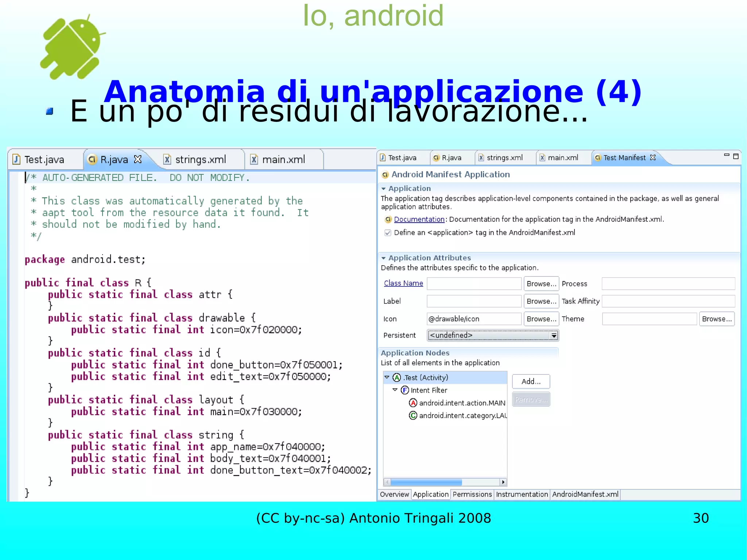Switch to Application bottom tab
Image resolution: width=747 pixels, height=560 pixels.
(431, 494)
